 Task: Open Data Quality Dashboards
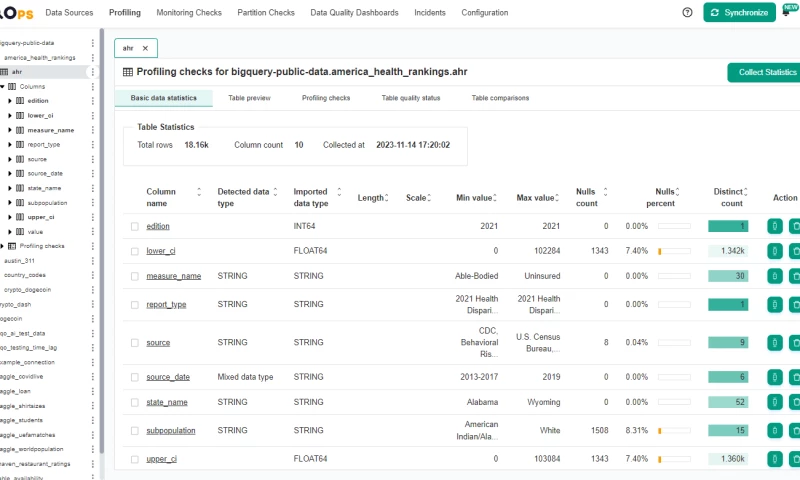[x=354, y=12]
